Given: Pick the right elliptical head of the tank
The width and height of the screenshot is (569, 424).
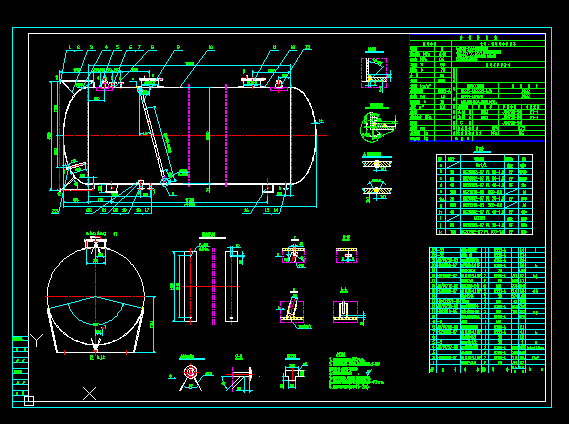Looking at the screenshot, I should pyautogui.click(x=303, y=135).
